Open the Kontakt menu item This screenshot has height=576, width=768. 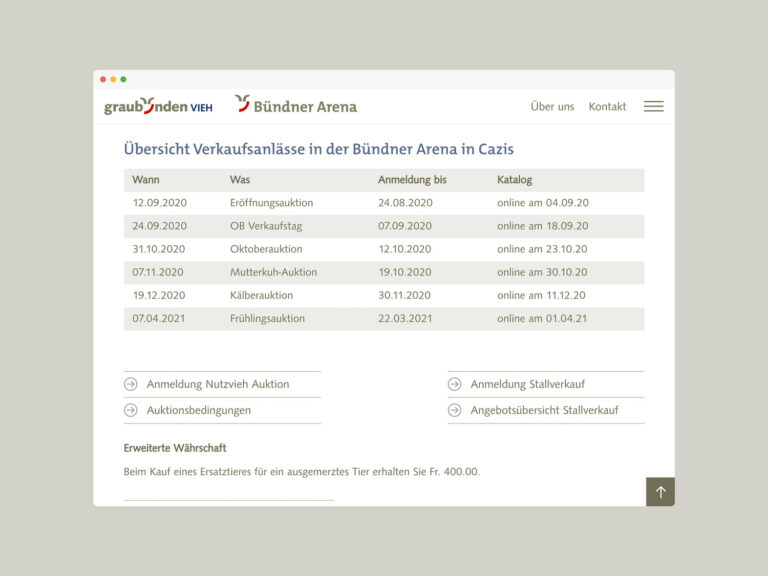click(607, 106)
